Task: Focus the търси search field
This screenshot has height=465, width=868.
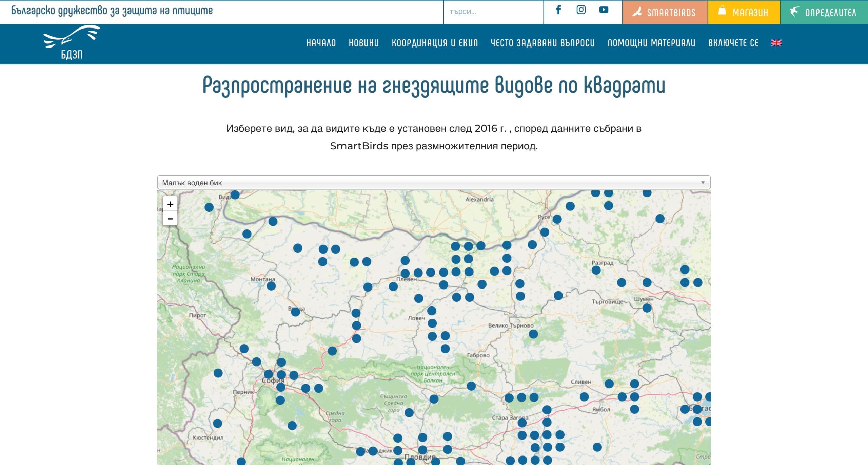Action: 493,12
